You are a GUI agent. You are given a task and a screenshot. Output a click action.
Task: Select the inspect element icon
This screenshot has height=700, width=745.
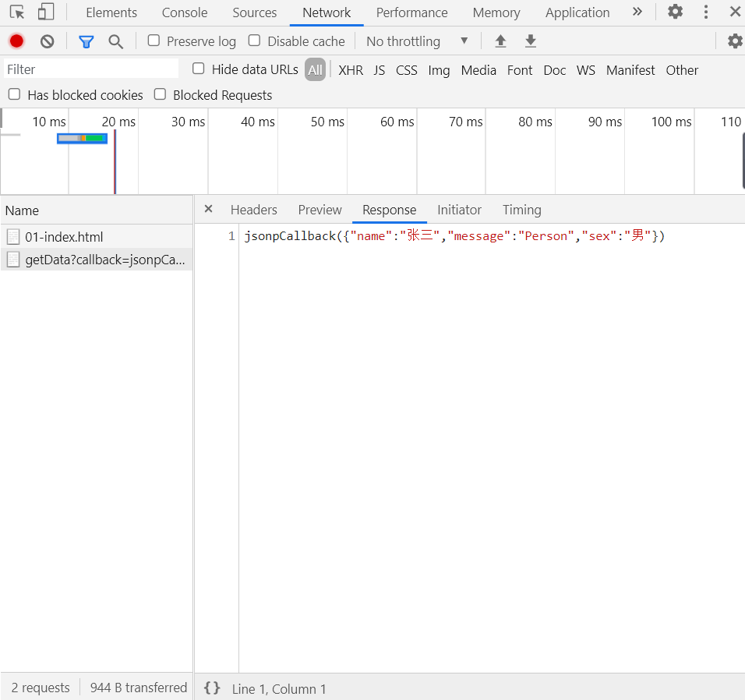(17, 12)
